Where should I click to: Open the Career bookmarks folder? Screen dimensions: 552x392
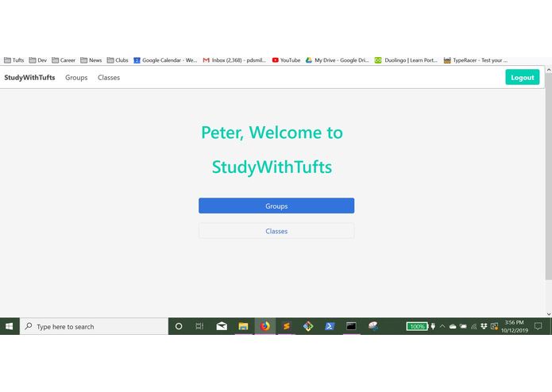tap(64, 60)
